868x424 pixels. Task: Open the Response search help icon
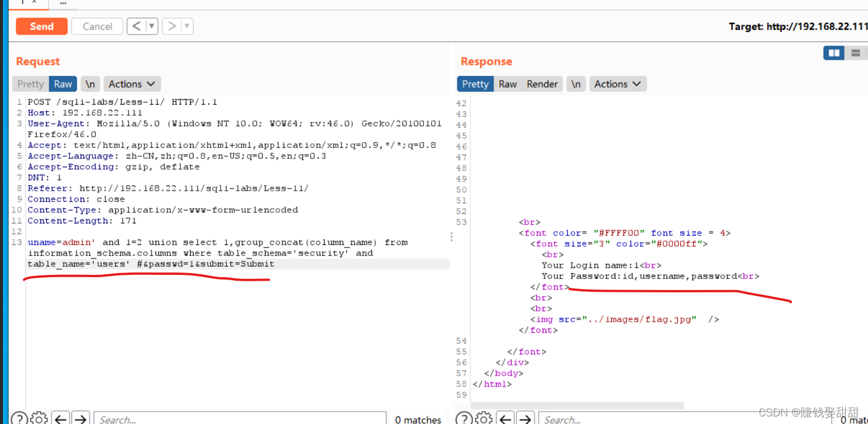pyautogui.click(x=464, y=419)
